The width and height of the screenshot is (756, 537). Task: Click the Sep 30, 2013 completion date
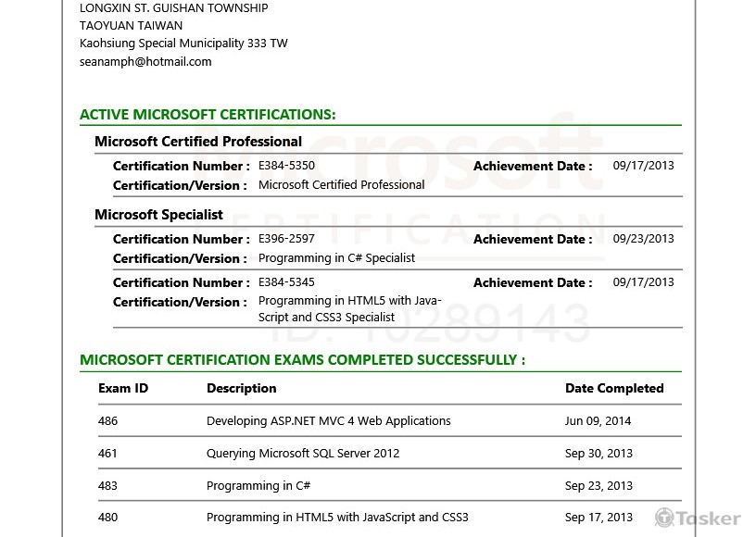(x=598, y=454)
